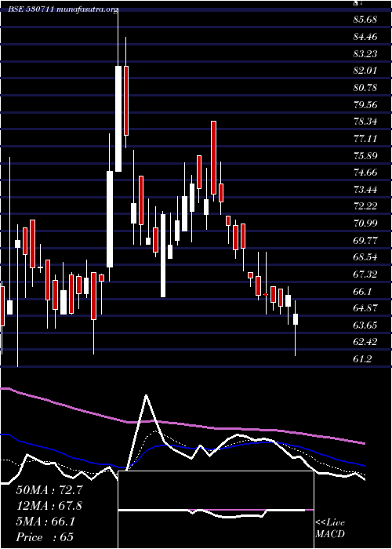Select the 64.87 price axis label
The width and height of the screenshot is (392, 549).
click(365, 308)
